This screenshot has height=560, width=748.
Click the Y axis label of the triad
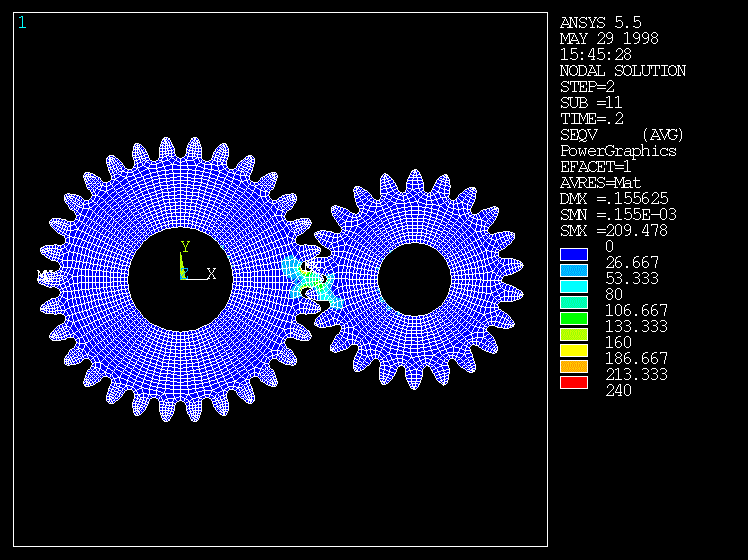pyautogui.click(x=185, y=246)
